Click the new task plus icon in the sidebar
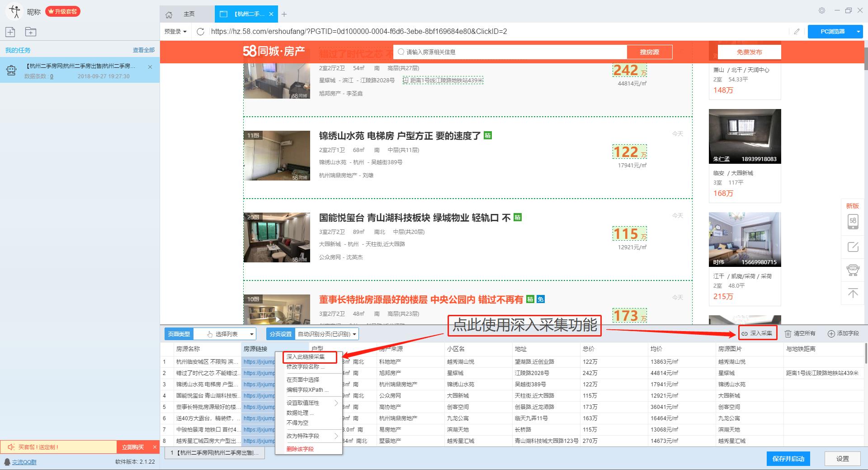Image resolution: width=868 pixels, height=470 pixels. tap(10, 32)
